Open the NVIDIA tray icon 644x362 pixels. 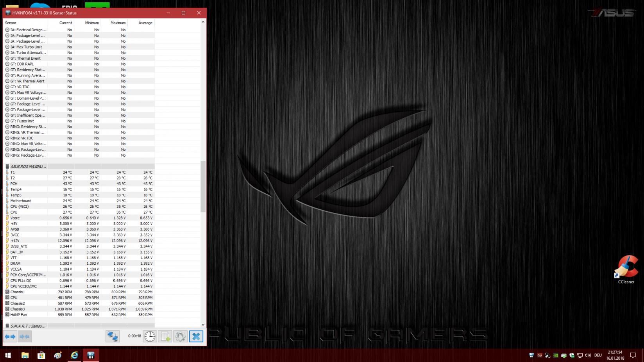pyautogui.click(x=556, y=355)
